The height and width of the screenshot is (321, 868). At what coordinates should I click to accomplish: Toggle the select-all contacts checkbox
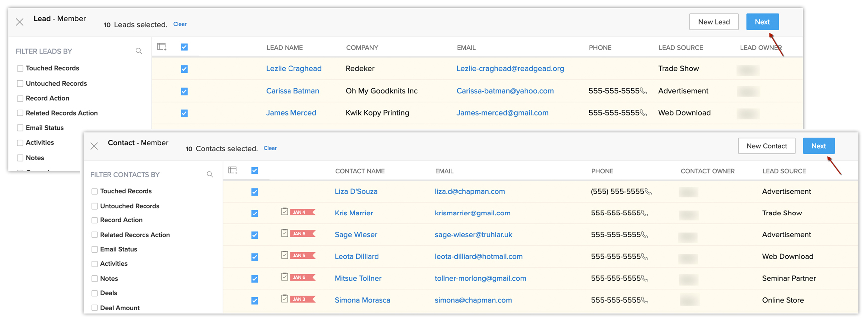[255, 170]
